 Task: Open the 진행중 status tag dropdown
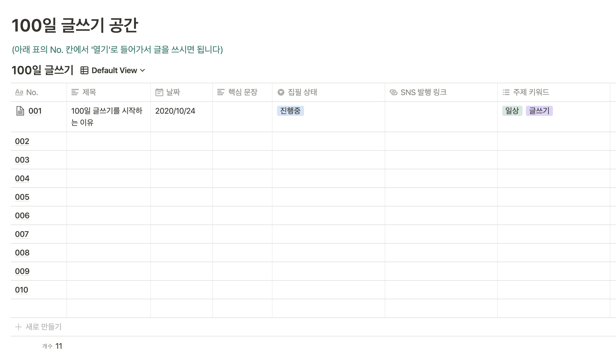coord(290,111)
